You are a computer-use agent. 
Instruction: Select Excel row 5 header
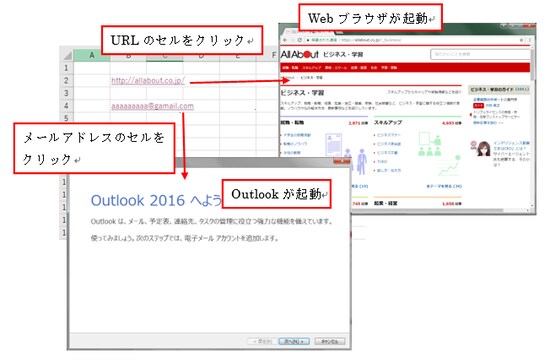point(66,118)
